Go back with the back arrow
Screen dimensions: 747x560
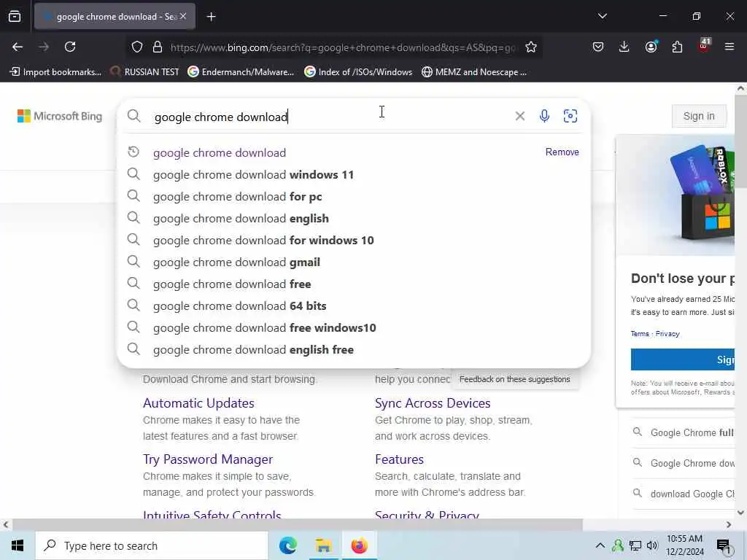[18, 47]
